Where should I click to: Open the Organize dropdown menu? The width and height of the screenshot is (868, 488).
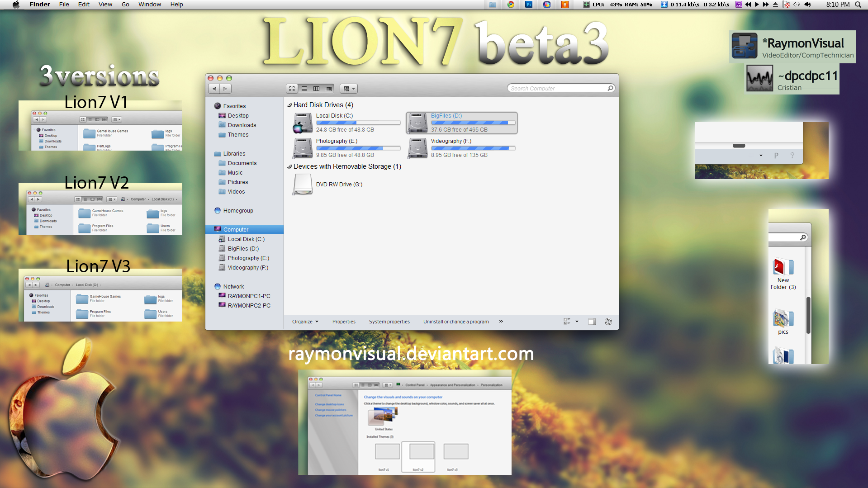point(305,322)
